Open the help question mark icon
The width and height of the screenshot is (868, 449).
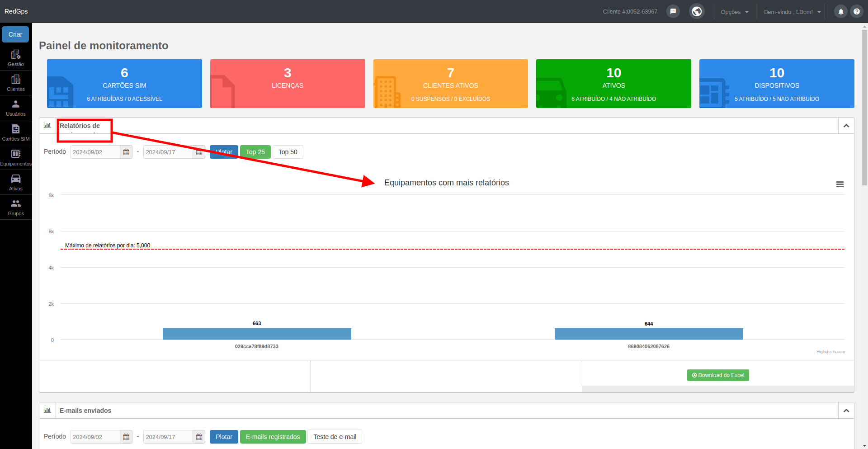point(857,12)
